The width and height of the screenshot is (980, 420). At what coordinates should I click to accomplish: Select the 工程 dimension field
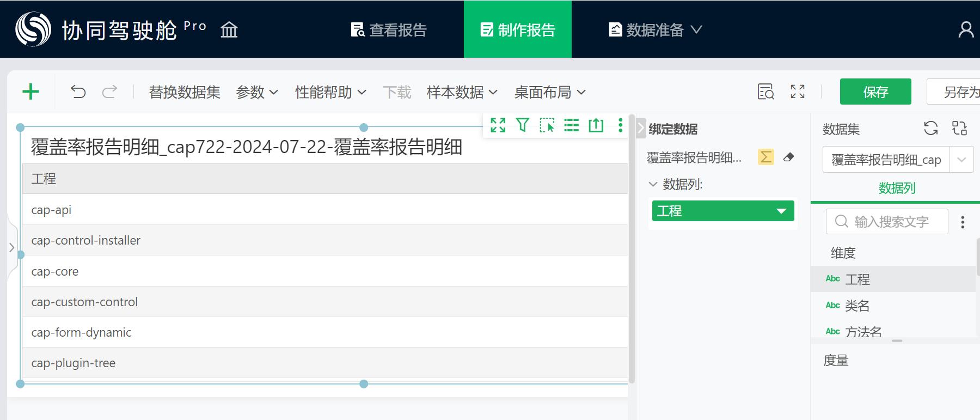893,279
